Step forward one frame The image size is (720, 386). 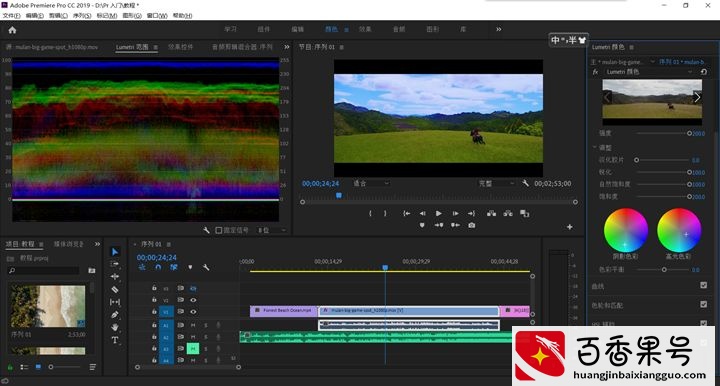(x=455, y=213)
